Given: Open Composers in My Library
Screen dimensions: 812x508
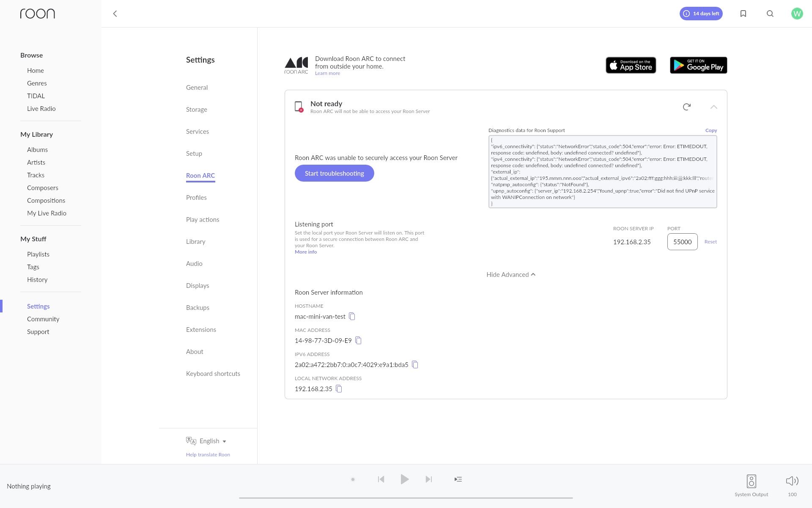Looking at the screenshot, I should pyautogui.click(x=43, y=188).
